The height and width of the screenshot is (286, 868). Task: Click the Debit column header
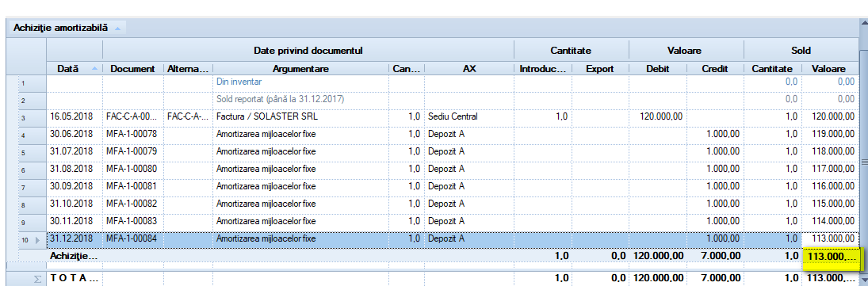(658, 69)
